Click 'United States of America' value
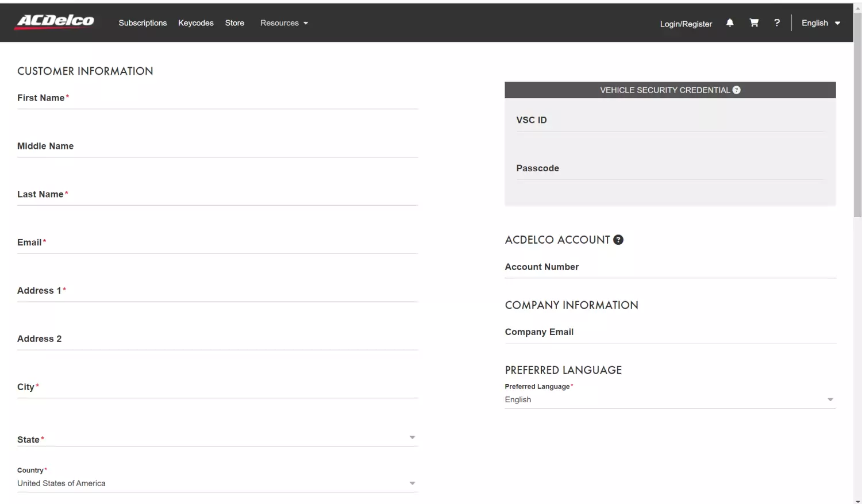The height and width of the screenshot is (504, 862). (61, 483)
